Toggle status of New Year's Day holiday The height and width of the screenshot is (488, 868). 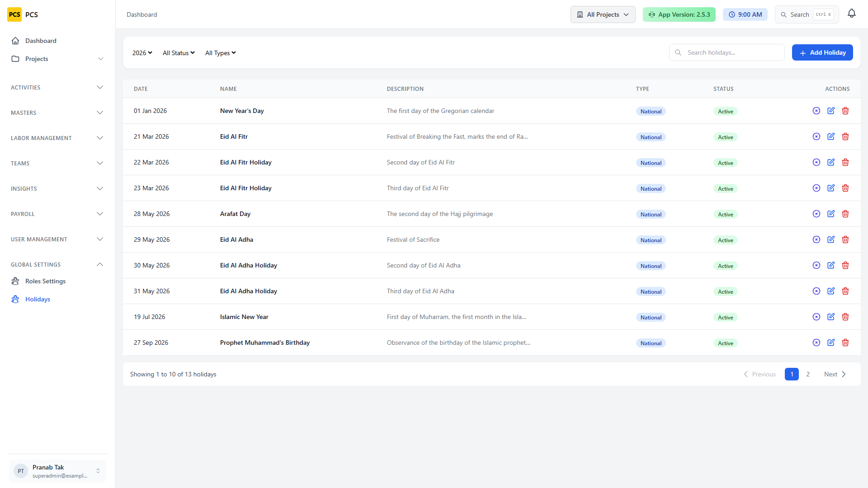pyautogui.click(x=816, y=111)
